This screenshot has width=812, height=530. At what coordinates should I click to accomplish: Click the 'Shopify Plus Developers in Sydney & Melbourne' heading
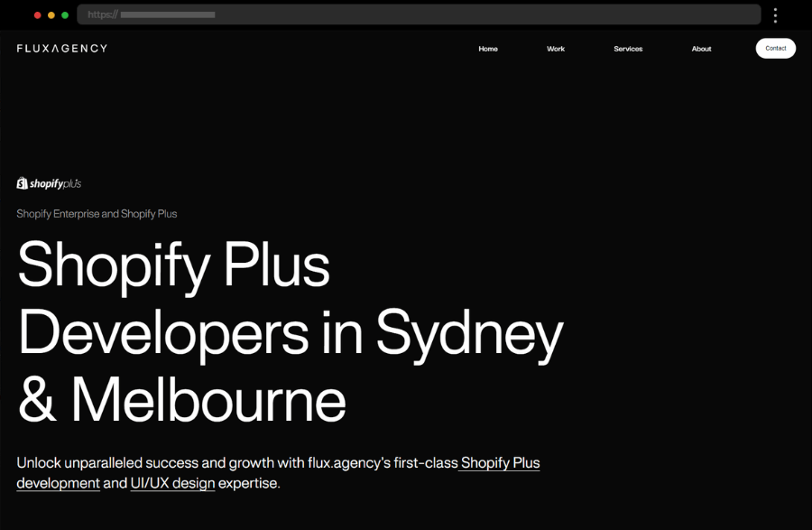point(290,331)
